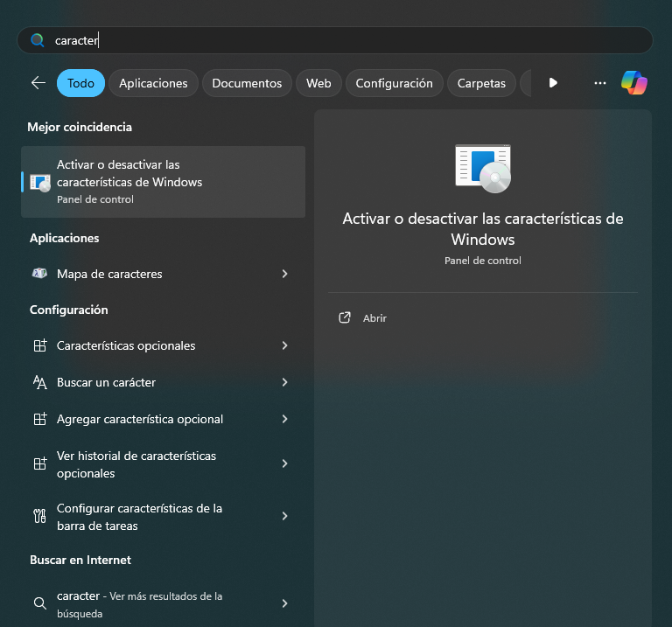
Task: Expand Mapa de caracteres chevron
Action: [x=284, y=274]
